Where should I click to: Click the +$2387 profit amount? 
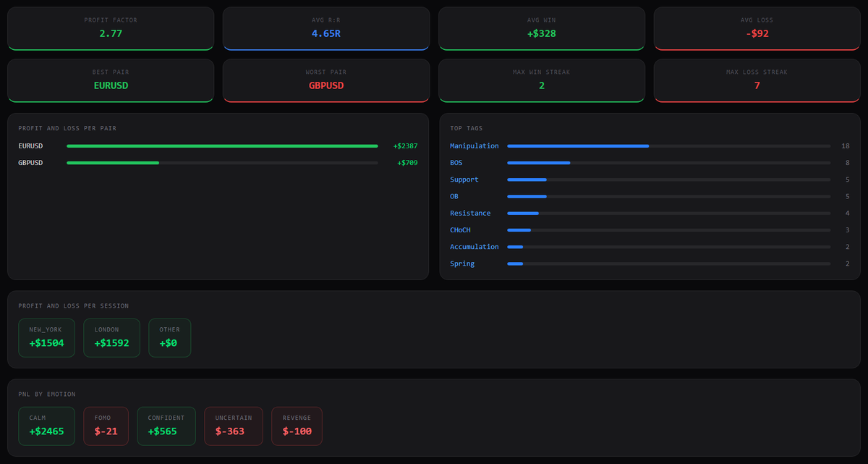(x=406, y=146)
